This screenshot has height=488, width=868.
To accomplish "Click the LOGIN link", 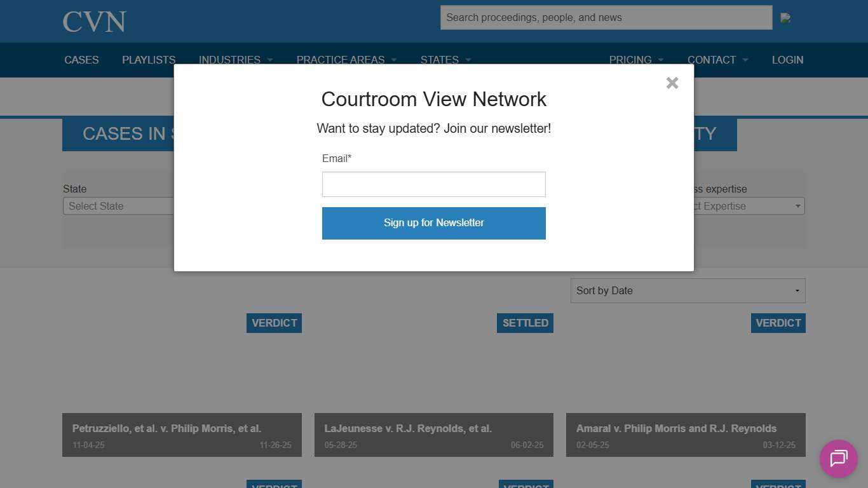I will tap(787, 60).
